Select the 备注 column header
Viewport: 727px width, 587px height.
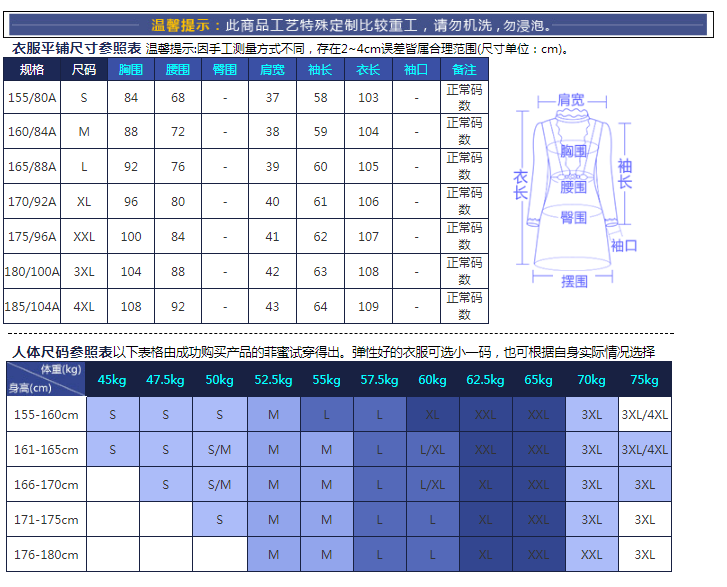[x=465, y=69]
